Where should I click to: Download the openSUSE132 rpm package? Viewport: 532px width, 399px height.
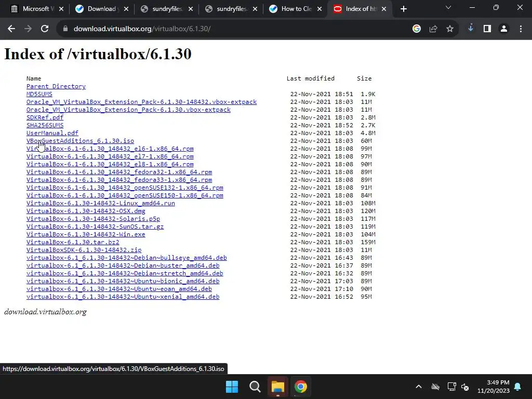125,188
